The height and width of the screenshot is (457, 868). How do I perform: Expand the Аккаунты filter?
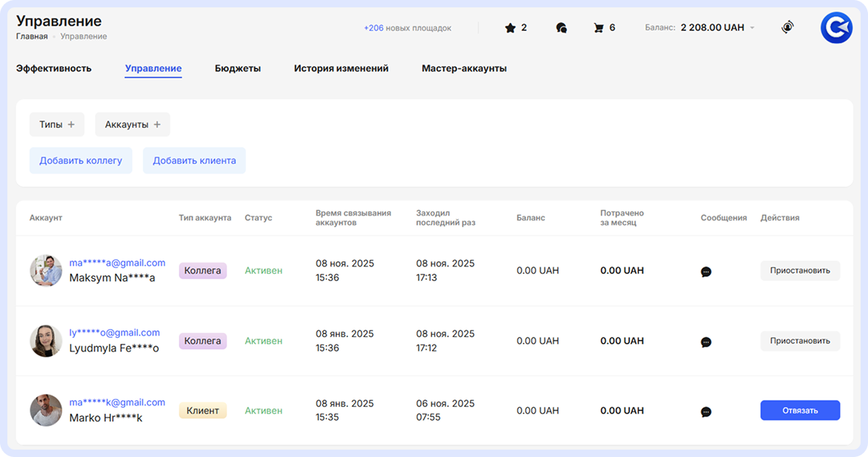coord(132,125)
